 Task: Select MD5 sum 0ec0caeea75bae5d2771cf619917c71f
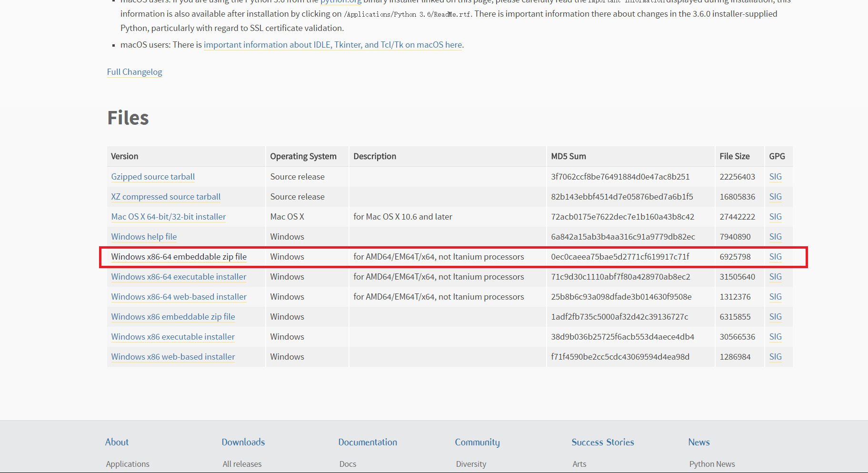tap(620, 257)
